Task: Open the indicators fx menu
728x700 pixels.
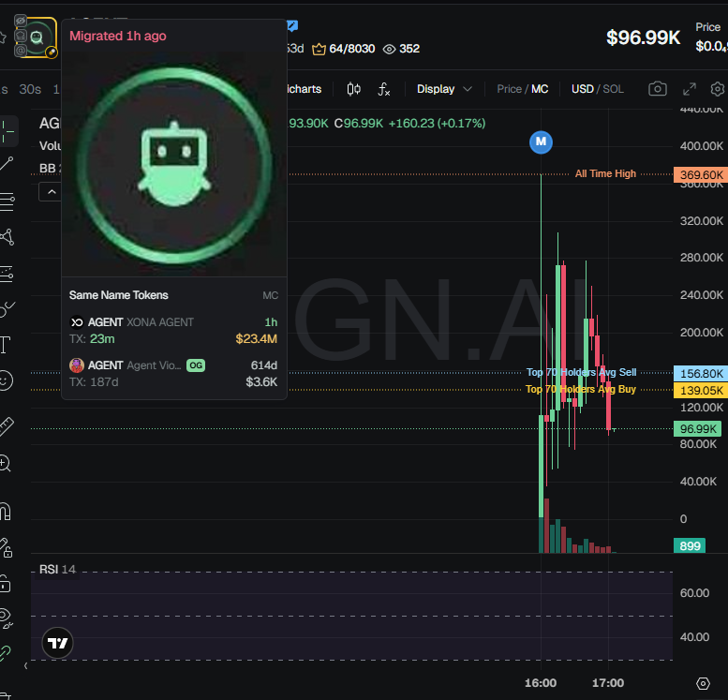Action: [383, 89]
